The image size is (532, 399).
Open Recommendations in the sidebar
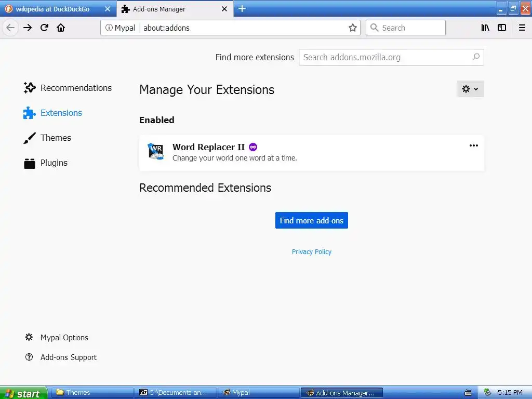pyautogui.click(x=68, y=88)
